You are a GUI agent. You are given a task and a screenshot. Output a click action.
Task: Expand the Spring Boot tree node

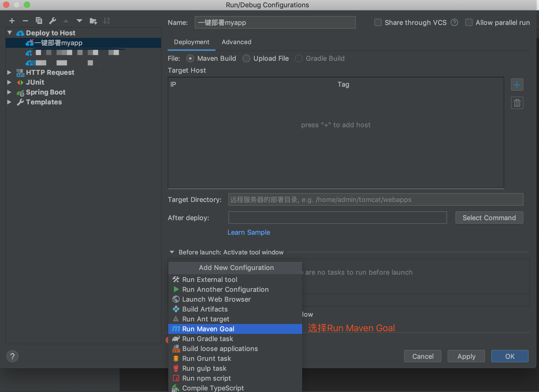9,92
